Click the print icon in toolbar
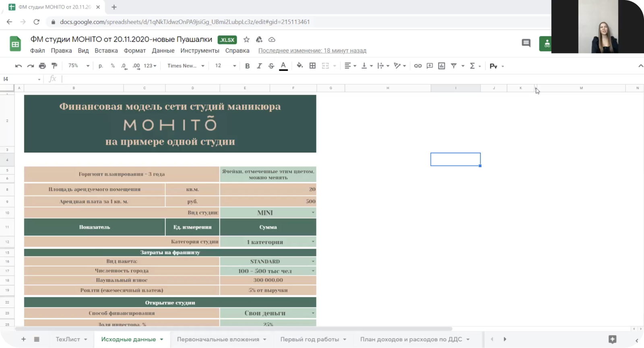The image size is (644, 348). [42, 66]
